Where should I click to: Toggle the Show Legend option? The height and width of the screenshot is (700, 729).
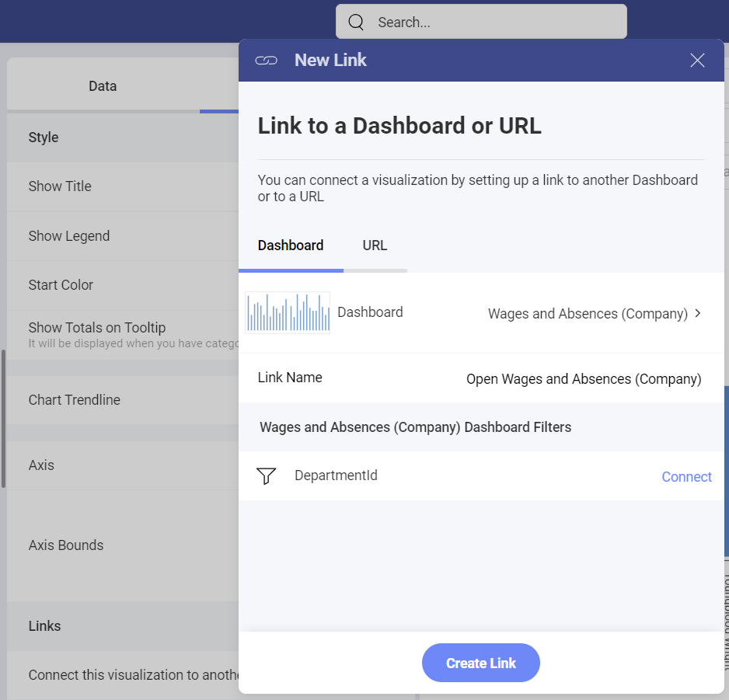click(x=69, y=236)
